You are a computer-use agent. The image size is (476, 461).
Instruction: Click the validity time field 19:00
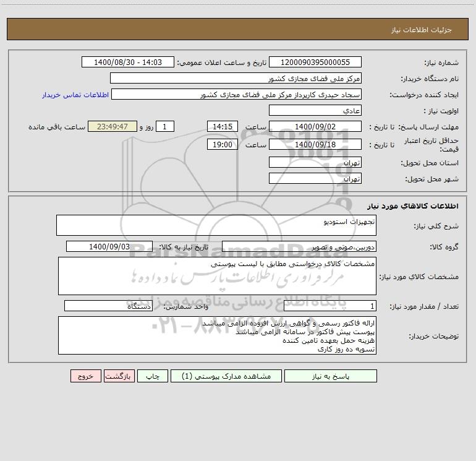click(x=222, y=144)
